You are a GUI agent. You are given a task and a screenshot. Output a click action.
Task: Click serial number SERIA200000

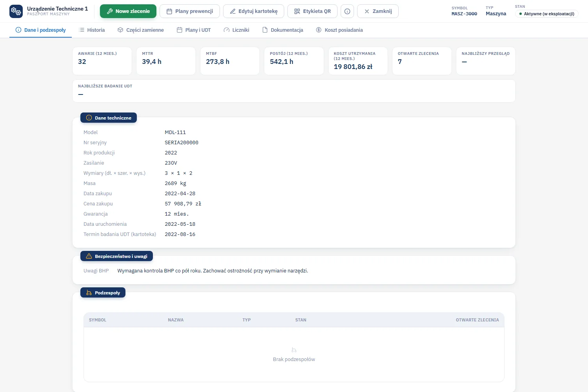tap(181, 143)
